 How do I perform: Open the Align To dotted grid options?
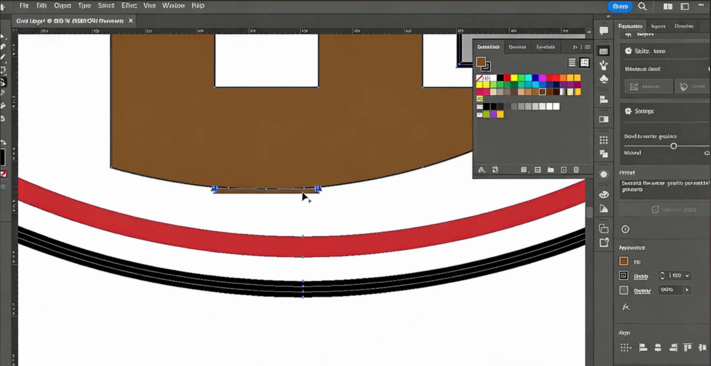tap(626, 348)
